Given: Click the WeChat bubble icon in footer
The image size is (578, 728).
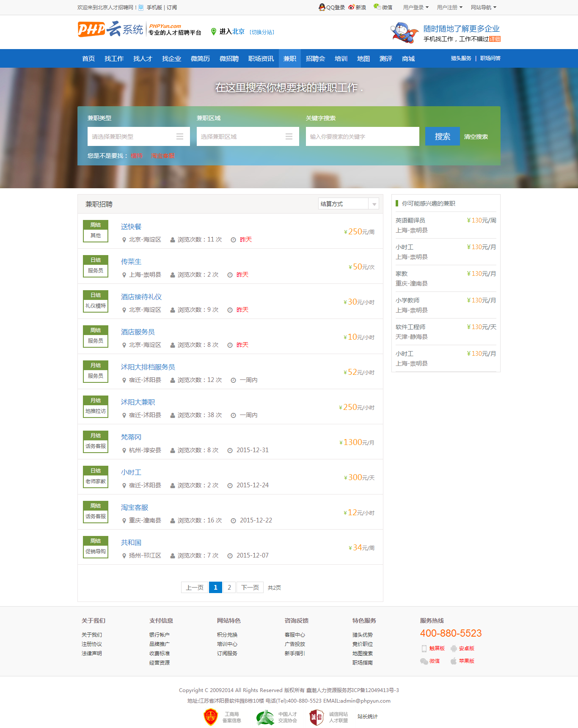Looking at the screenshot, I should [x=424, y=661].
